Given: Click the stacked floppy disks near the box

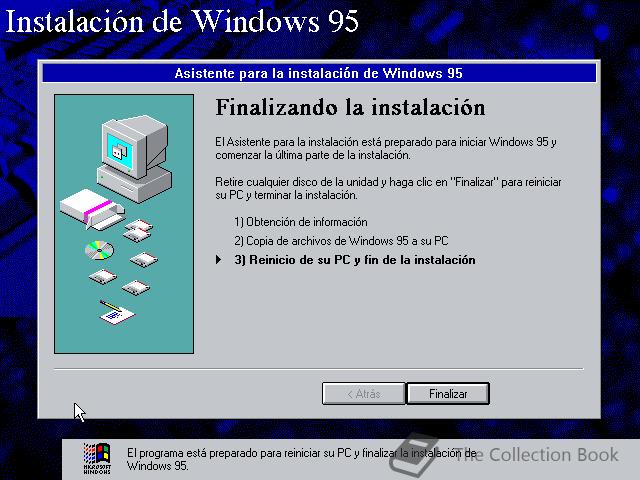Looking at the screenshot, I should (x=138, y=230).
